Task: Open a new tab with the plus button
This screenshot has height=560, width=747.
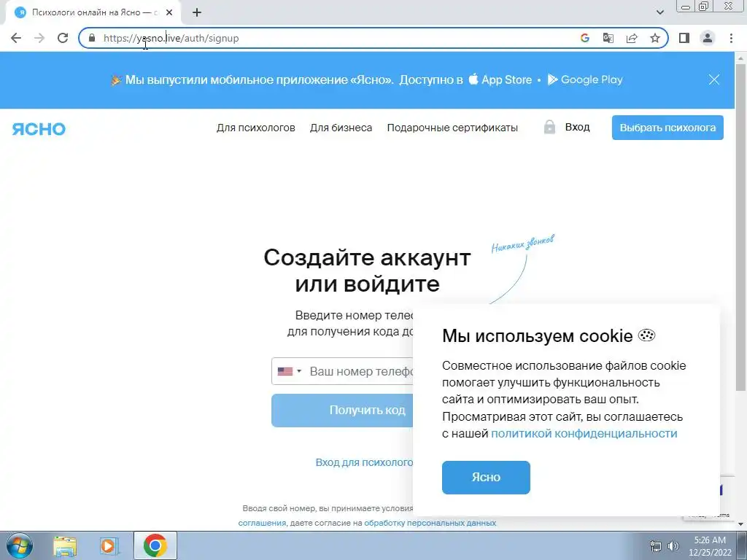Action: click(197, 12)
